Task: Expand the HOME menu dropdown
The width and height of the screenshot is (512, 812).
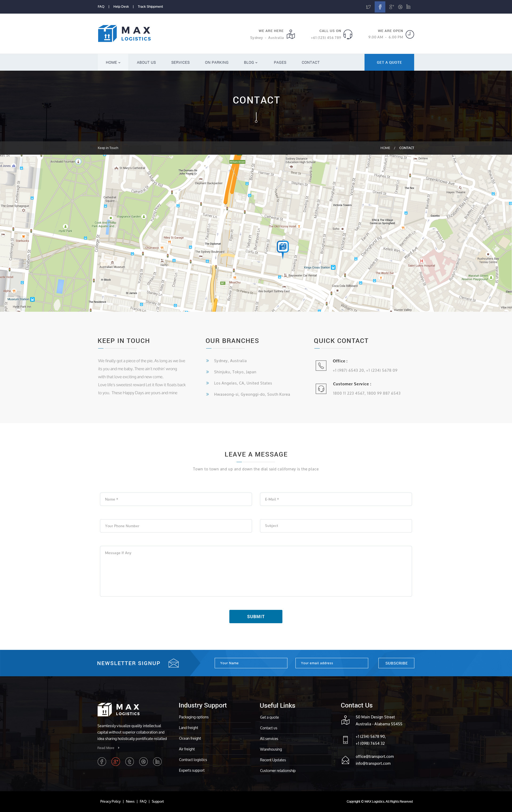Action: point(113,62)
